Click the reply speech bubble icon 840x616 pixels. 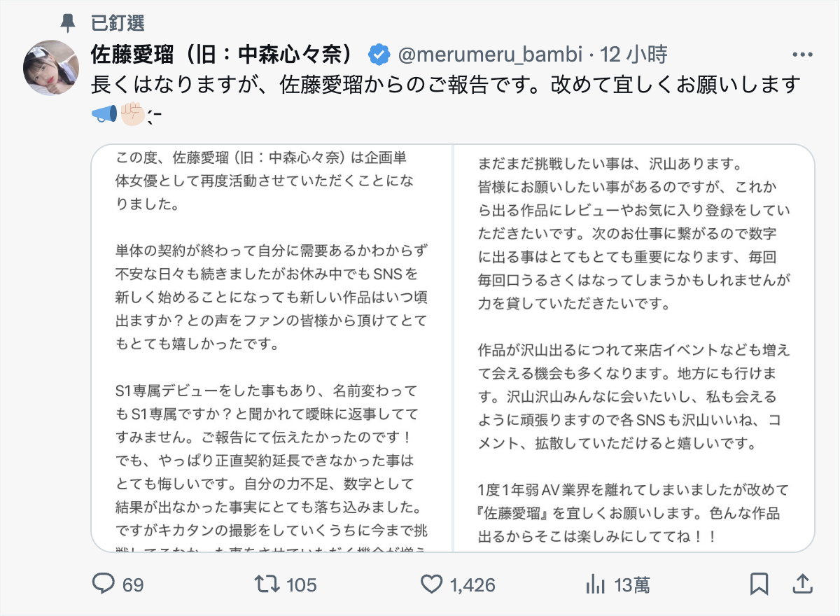[x=104, y=584]
